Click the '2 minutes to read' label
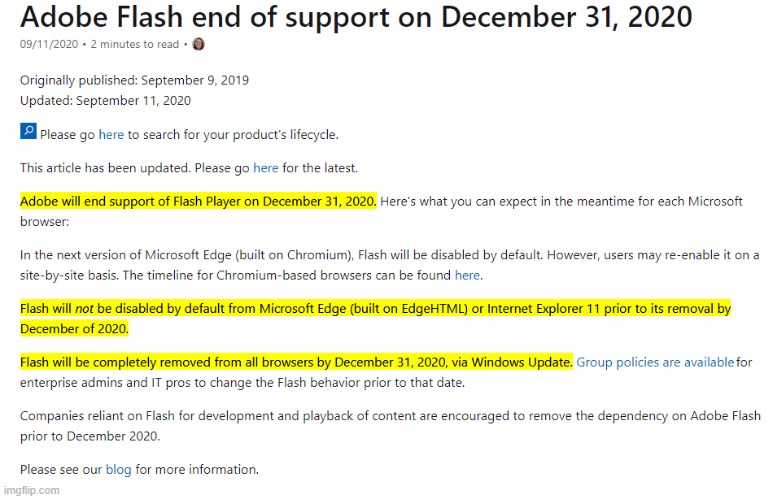 point(135,44)
